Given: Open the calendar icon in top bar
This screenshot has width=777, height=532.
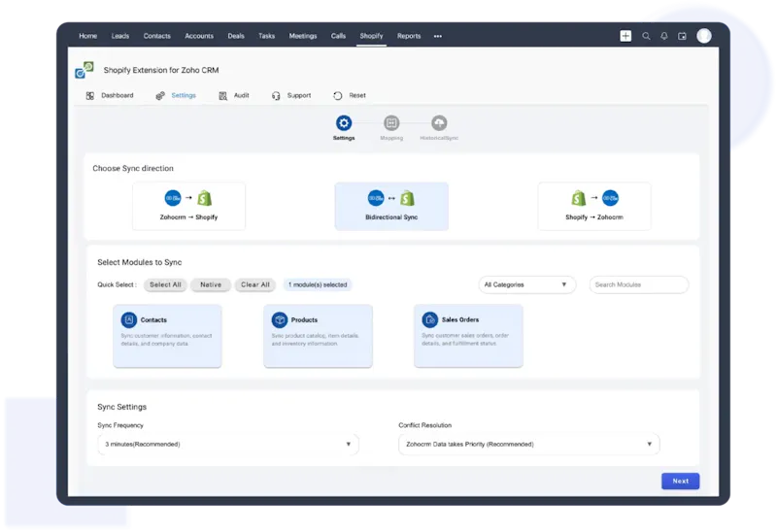Looking at the screenshot, I should click(x=683, y=36).
